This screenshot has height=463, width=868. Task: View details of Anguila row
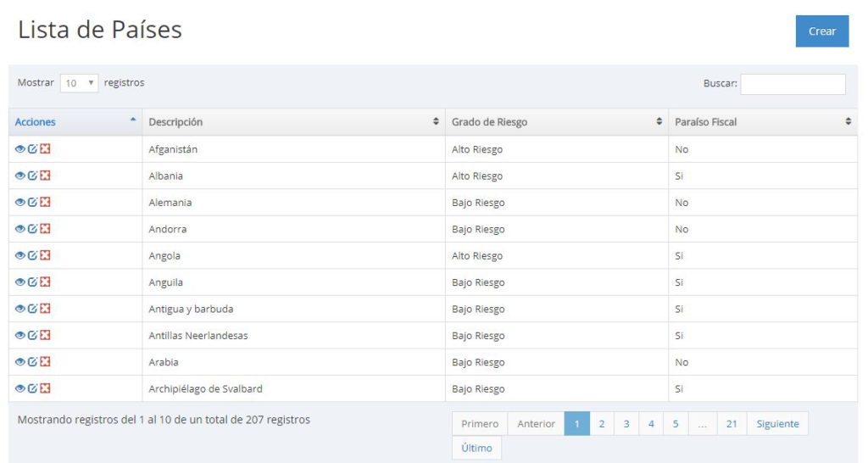pos(20,282)
